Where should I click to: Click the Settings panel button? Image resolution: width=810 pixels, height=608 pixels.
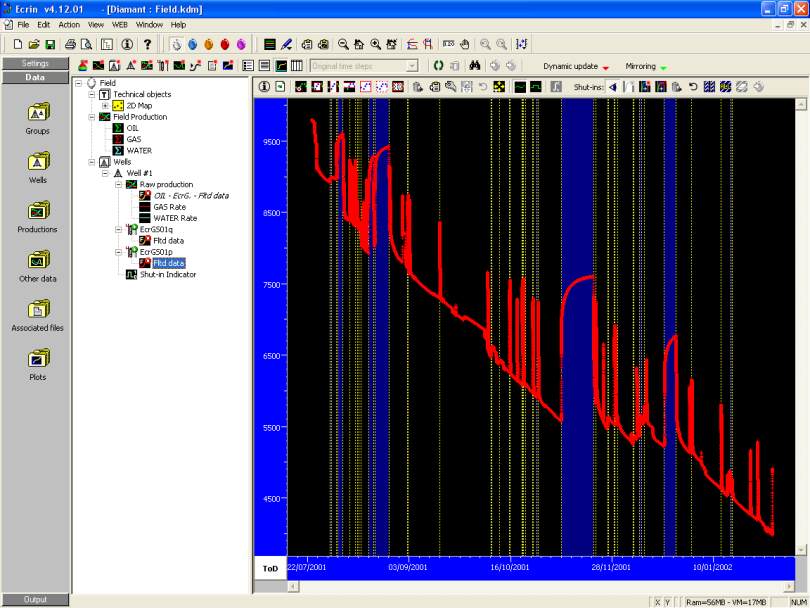tap(35, 63)
